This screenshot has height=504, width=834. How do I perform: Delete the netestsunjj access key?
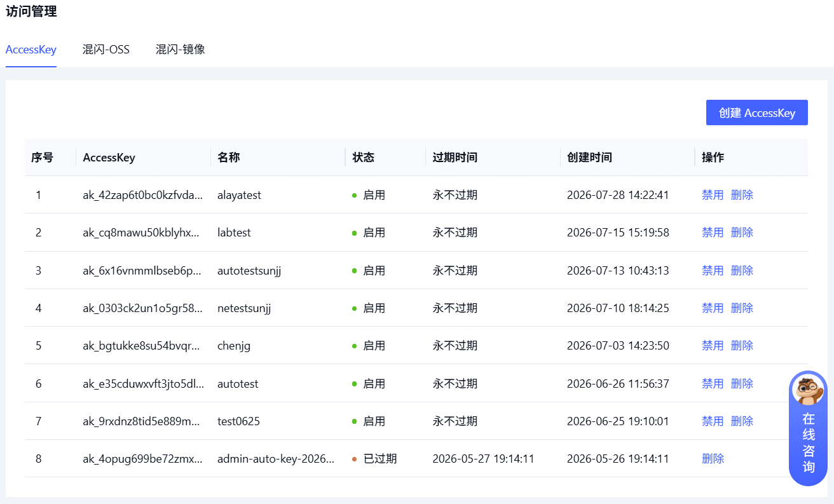tap(742, 308)
